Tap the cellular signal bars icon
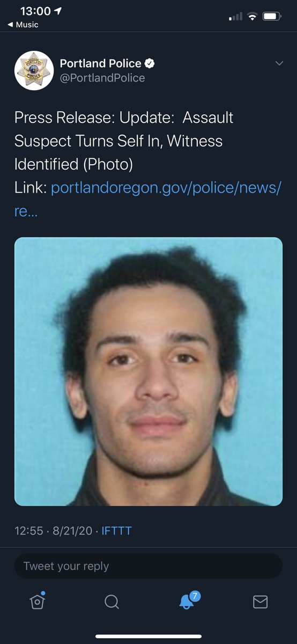The height and width of the screenshot is (644, 297). tap(235, 17)
